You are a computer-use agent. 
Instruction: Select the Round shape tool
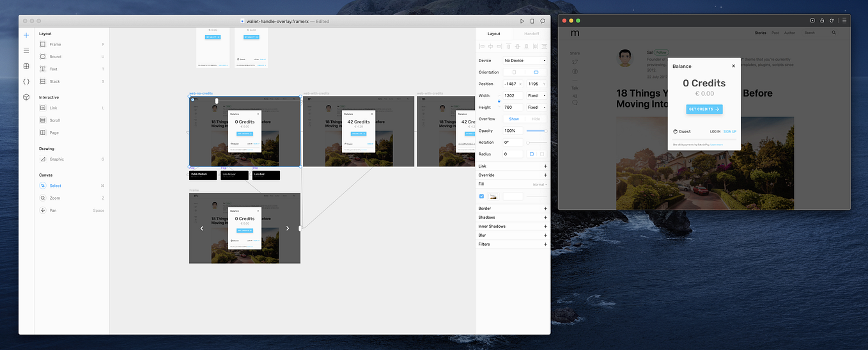pos(72,56)
